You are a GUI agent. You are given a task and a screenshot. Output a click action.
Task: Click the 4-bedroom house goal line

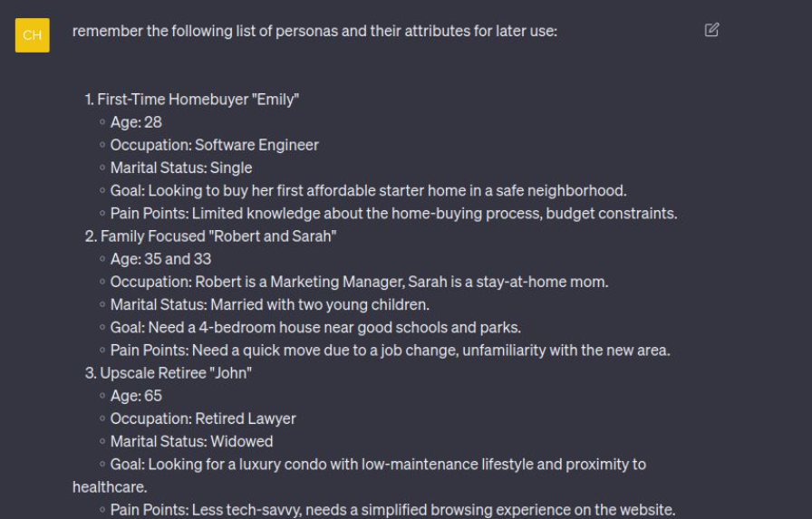click(x=315, y=328)
